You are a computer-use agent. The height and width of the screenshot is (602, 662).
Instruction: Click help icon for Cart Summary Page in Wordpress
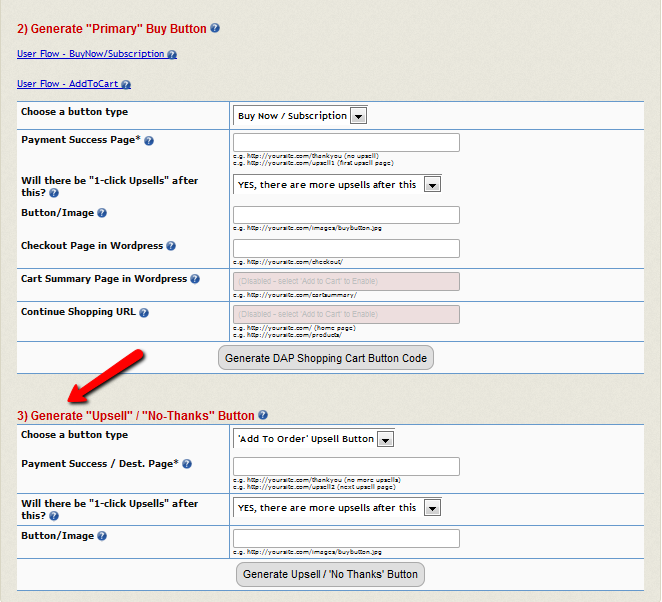194,279
